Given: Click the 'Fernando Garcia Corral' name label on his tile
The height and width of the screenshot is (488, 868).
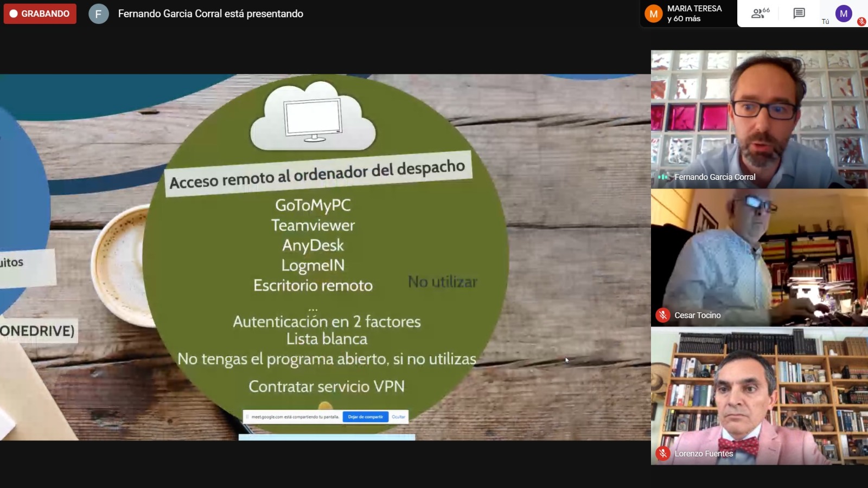Looking at the screenshot, I should coord(715,177).
